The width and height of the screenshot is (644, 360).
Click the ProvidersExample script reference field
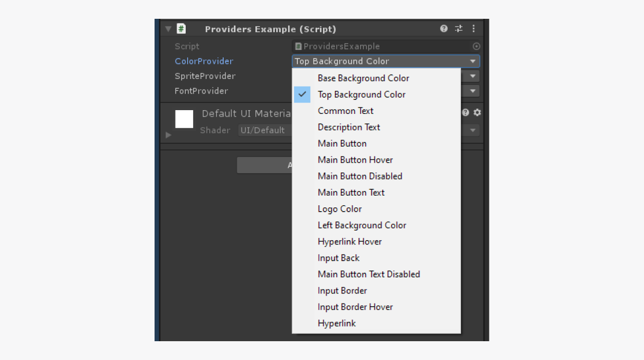[381, 47]
